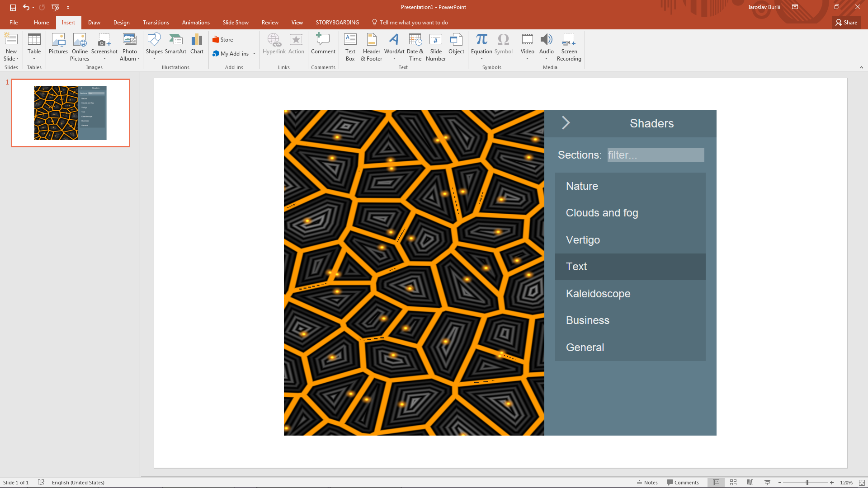
Task: Open the My Add-ins dropdown arrow
Action: pos(255,54)
